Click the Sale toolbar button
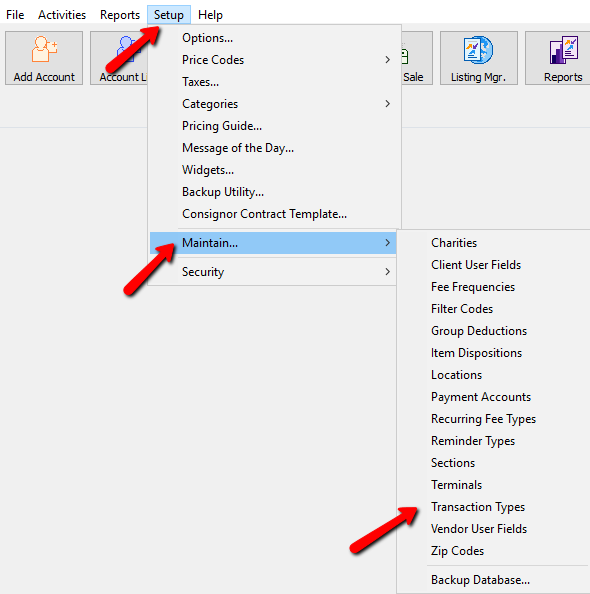 point(416,58)
